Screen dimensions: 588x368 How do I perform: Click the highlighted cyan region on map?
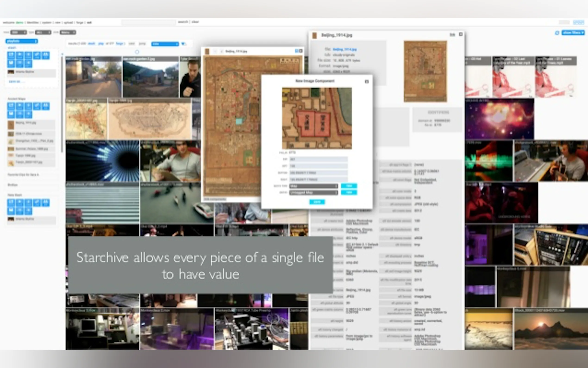point(239,121)
